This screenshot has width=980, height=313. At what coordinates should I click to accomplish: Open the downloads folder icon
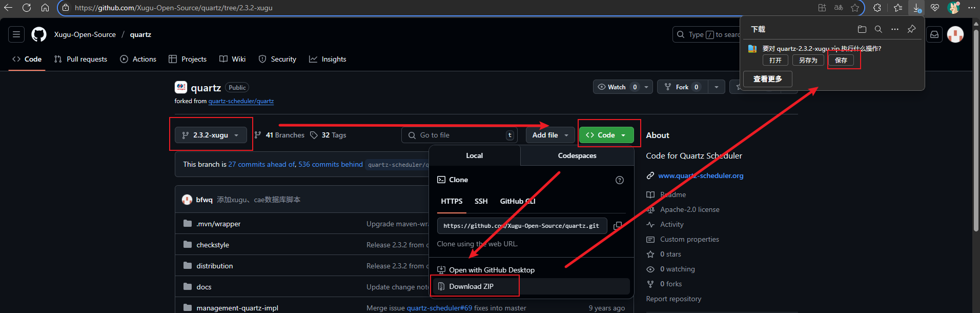(862, 29)
